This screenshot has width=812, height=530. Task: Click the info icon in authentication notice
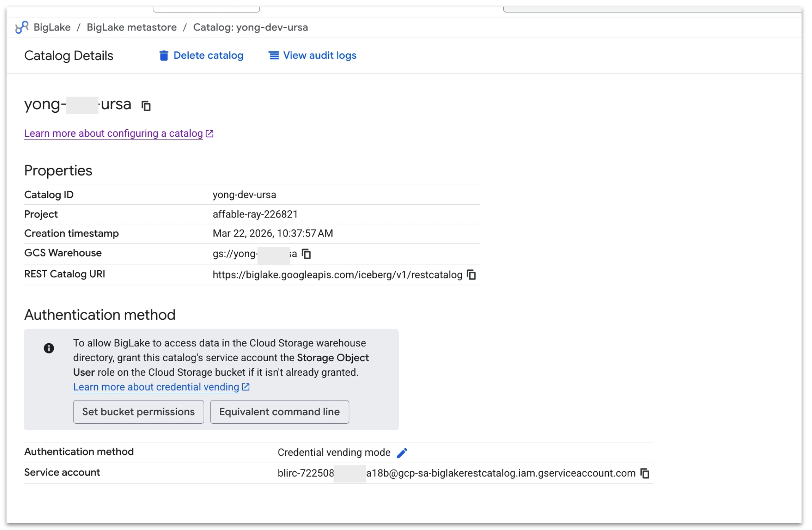[x=49, y=348]
